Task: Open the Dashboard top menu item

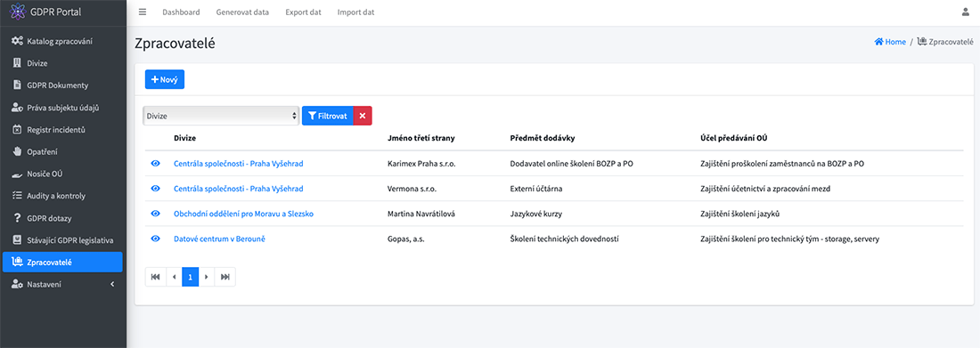Action: click(181, 12)
